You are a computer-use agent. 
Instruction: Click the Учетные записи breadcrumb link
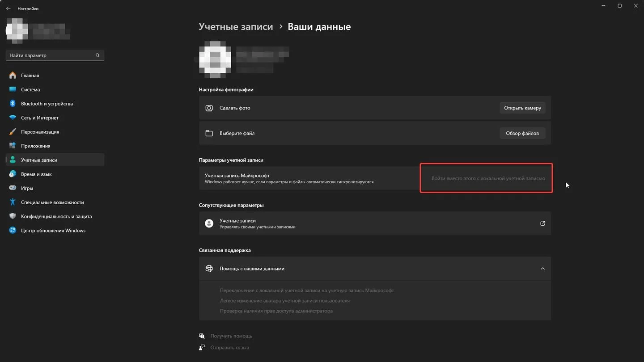pyautogui.click(x=236, y=26)
